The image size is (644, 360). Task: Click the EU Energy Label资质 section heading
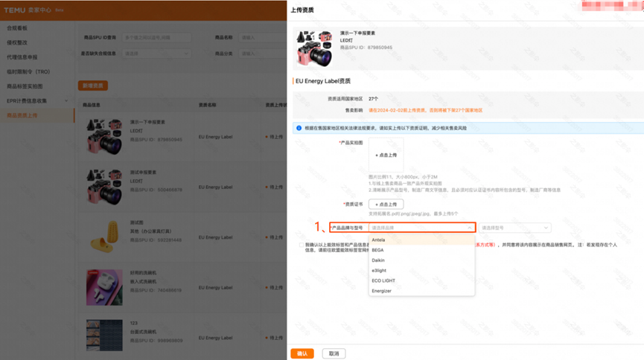tap(323, 81)
